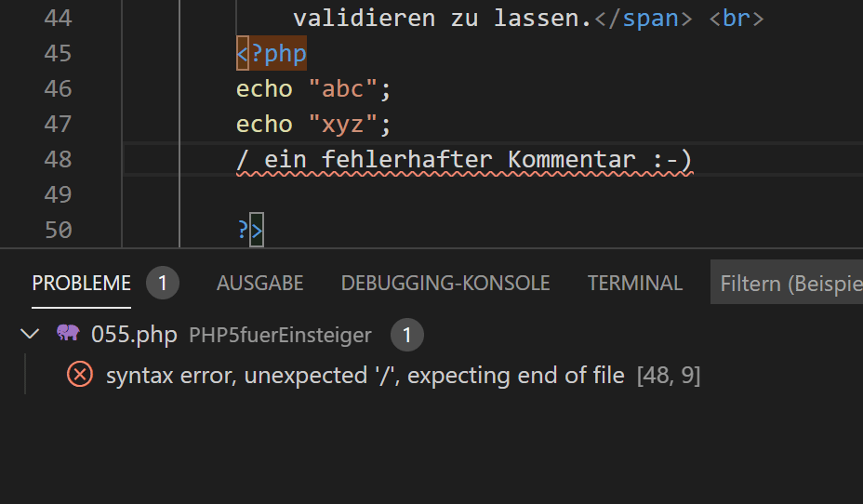Open the DEBUGGING-KONSOLE tab

coord(445,283)
